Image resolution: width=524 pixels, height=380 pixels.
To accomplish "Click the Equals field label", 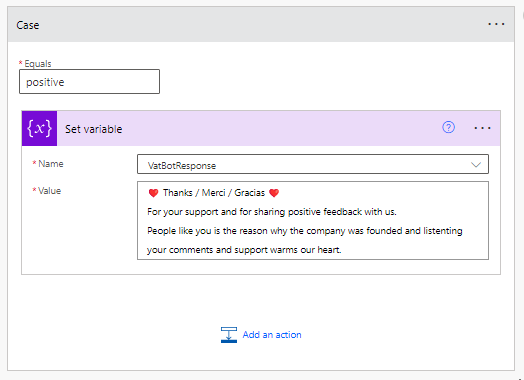I will pos(38,64).
